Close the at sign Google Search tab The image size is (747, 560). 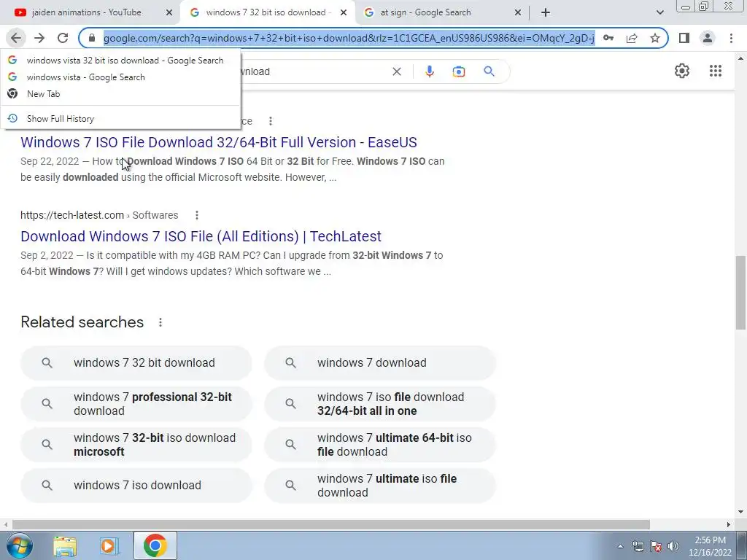pyautogui.click(x=518, y=13)
